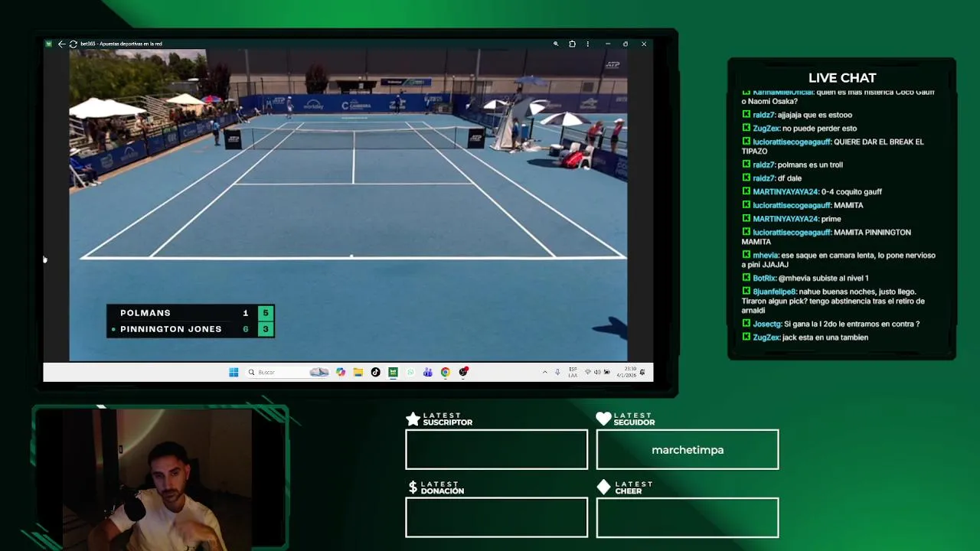Open TikTok from the taskbar
This screenshot has height=551, width=980.
pos(375,372)
